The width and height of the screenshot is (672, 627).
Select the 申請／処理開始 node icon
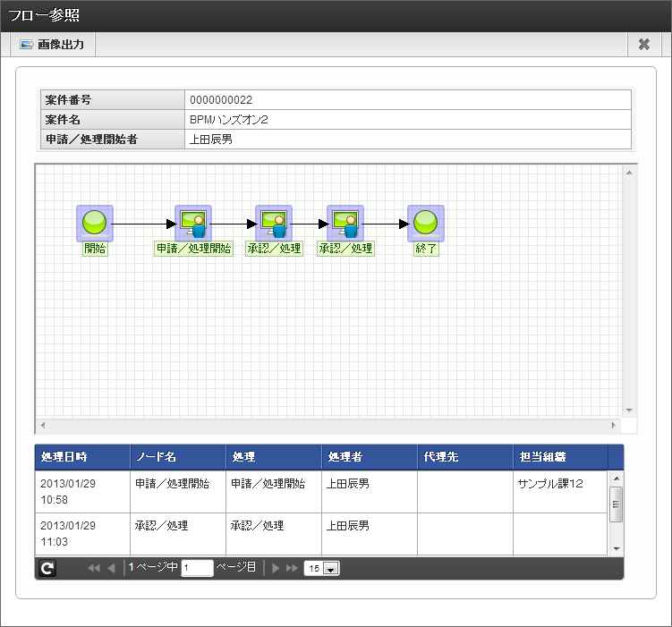click(193, 223)
